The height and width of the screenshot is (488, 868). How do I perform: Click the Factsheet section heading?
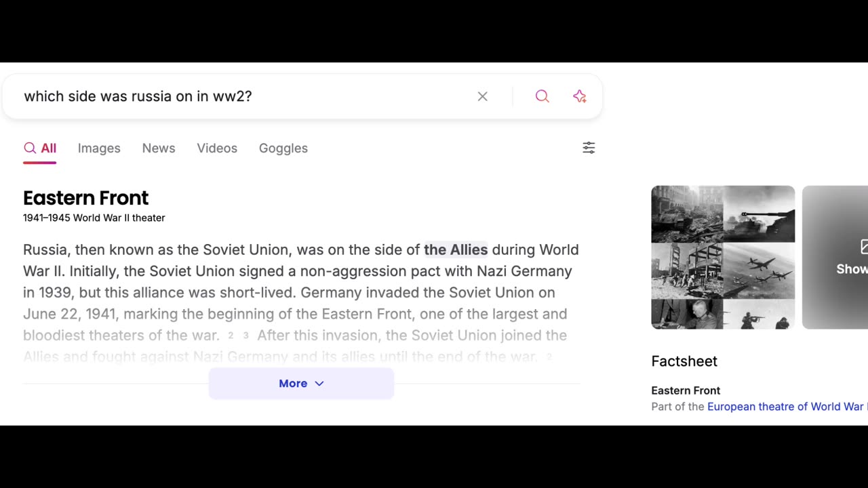[x=684, y=361]
